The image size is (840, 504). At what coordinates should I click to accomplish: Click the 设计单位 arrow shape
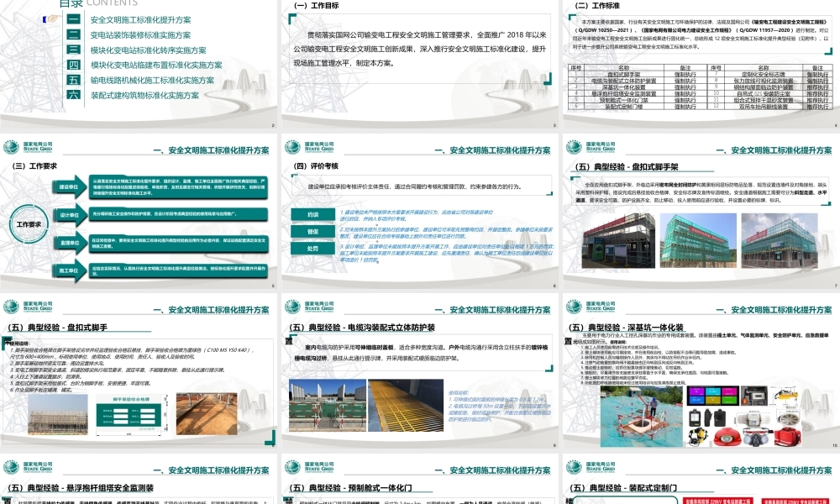click(x=70, y=215)
